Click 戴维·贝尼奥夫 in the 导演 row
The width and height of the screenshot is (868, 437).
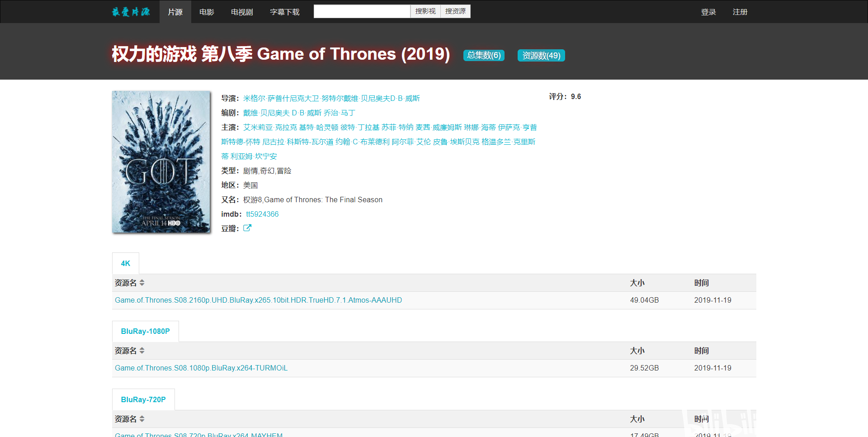366,98
